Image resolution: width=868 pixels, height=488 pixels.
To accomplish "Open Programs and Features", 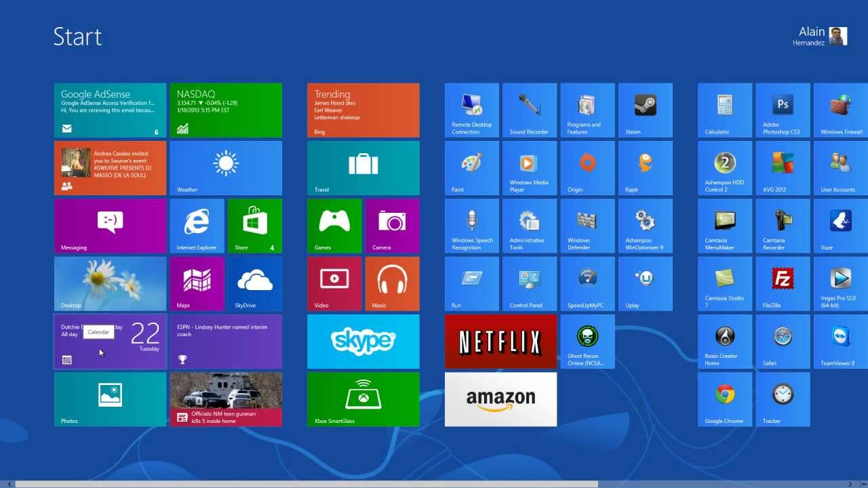I will click(588, 110).
